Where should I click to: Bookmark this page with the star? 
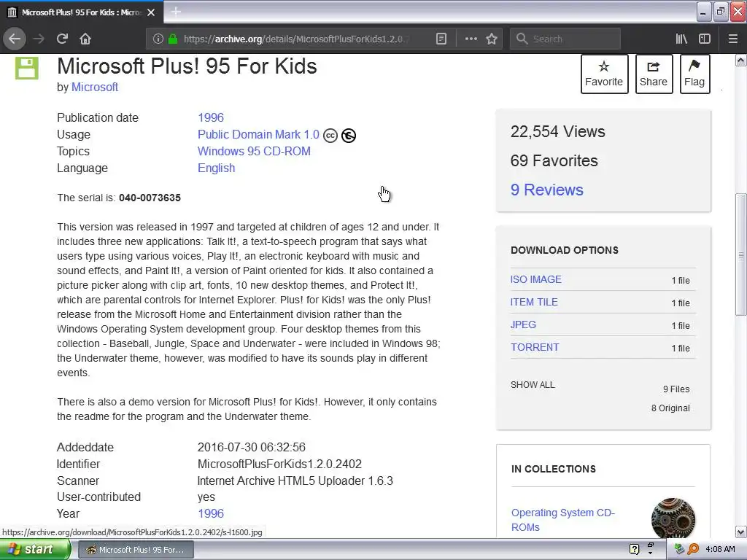(492, 39)
